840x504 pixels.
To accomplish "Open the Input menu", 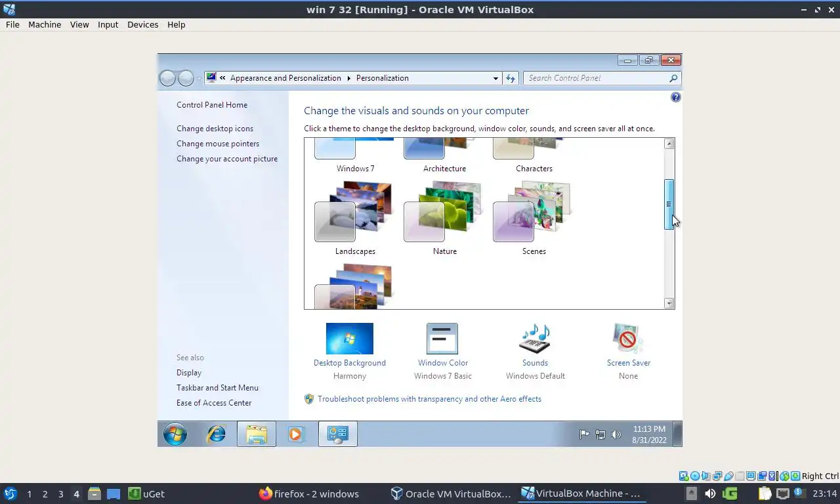I will pyautogui.click(x=108, y=24).
